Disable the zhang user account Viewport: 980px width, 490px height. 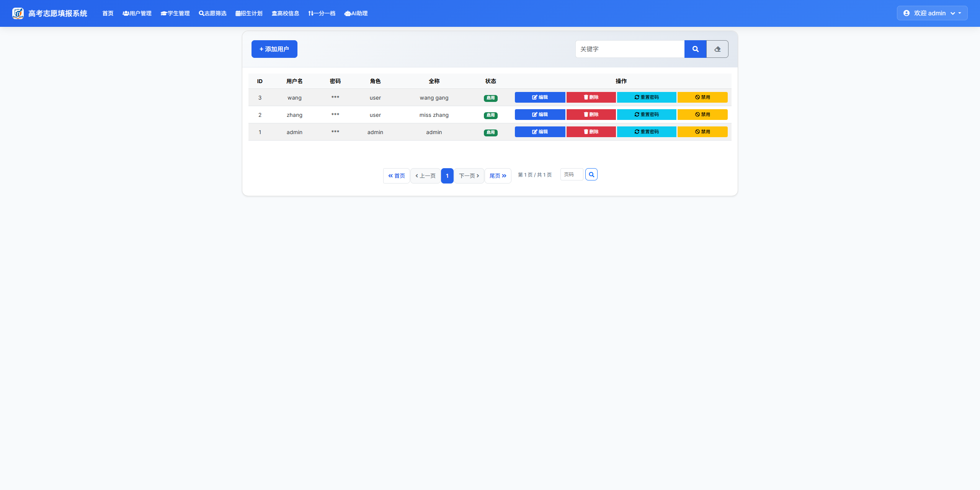pyautogui.click(x=702, y=115)
